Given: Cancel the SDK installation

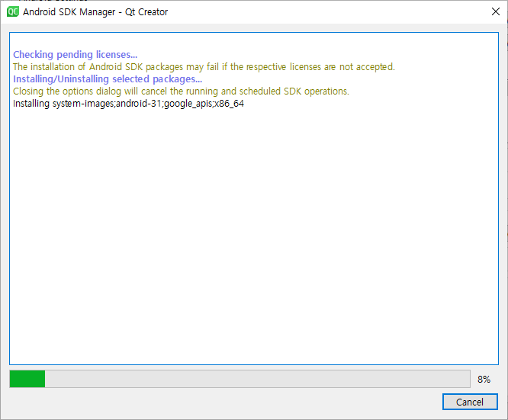Looking at the screenshot, I should click(x=470, y=402).
